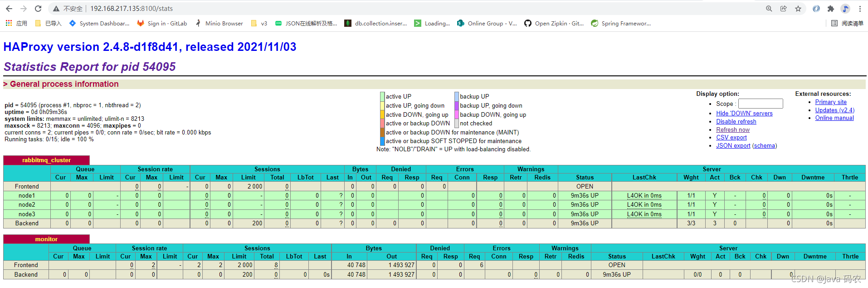
Task: Visit the Primary site link
Action: pyautogui.click(x=831, y=102)
